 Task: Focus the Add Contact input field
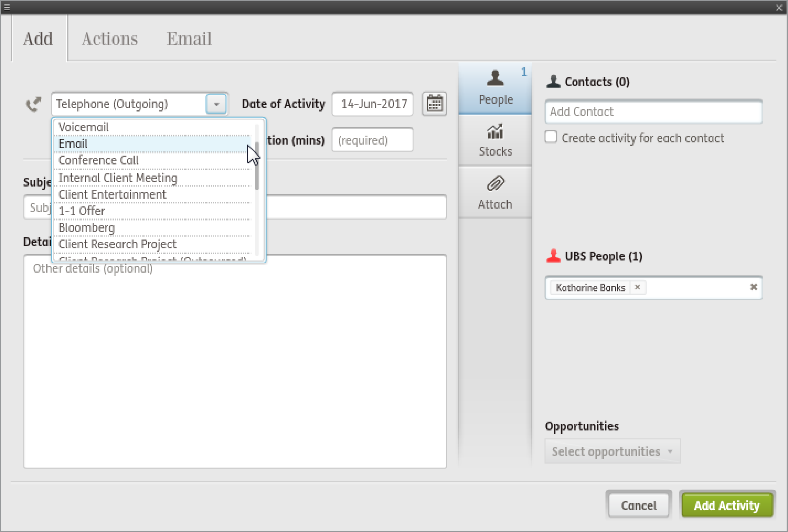point(653,112)
